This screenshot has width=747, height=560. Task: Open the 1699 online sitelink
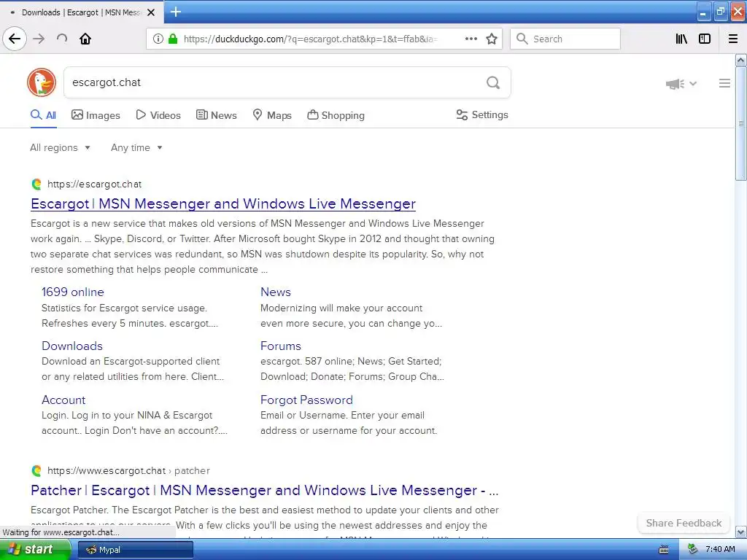[x=72, y=292]
